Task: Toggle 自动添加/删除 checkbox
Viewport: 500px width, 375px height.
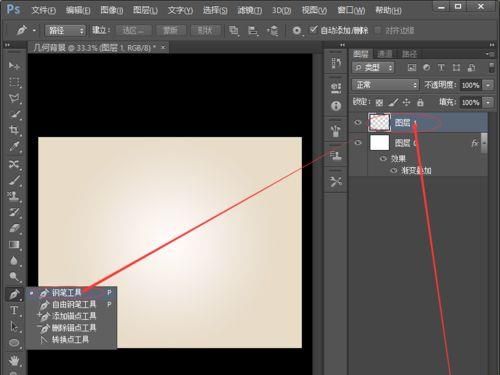Action: 313,30
